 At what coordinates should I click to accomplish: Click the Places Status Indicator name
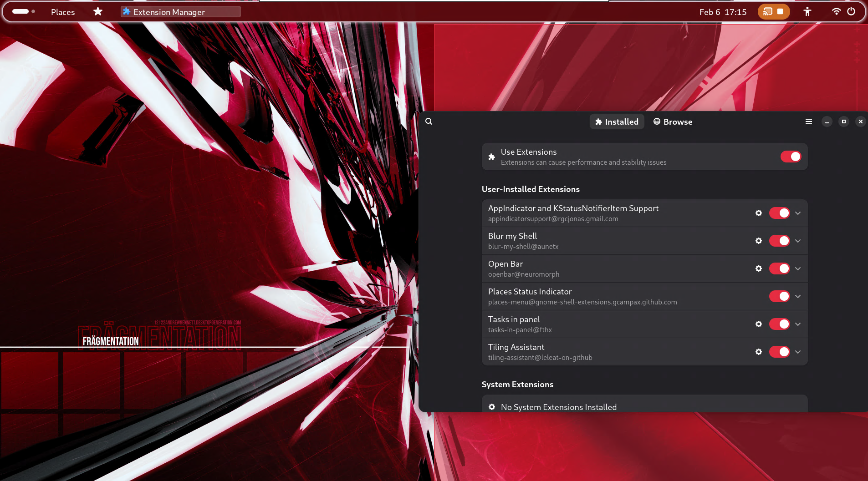pos(530,292)
